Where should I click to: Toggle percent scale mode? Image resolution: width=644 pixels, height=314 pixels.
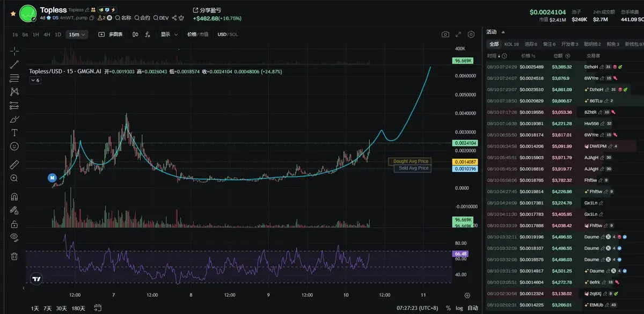(448, 308)
